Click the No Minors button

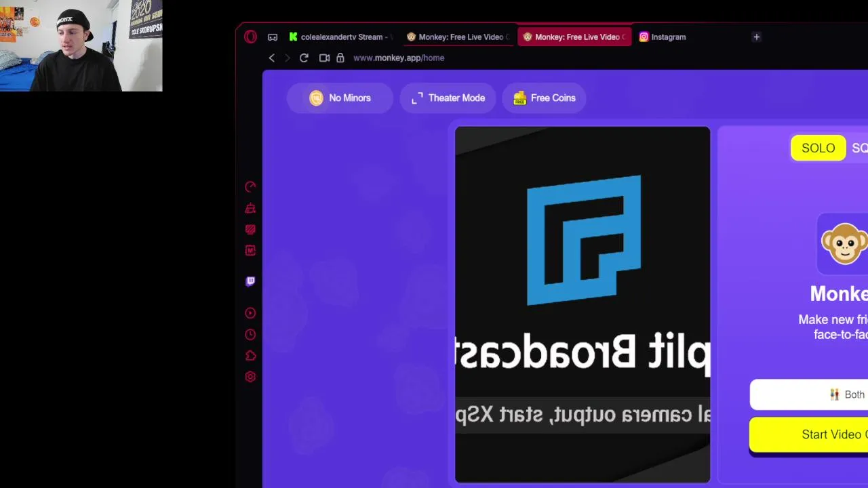(x=340, y=98)
